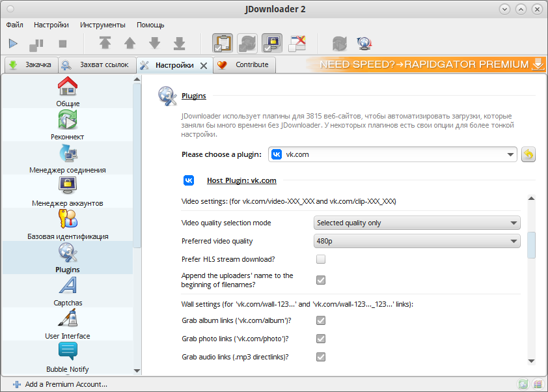Move selection down with the down arrow

154,43
